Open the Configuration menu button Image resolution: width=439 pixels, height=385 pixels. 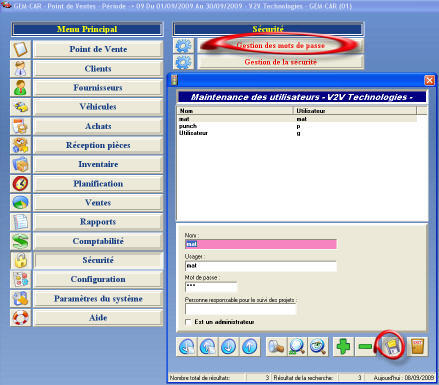98,279
